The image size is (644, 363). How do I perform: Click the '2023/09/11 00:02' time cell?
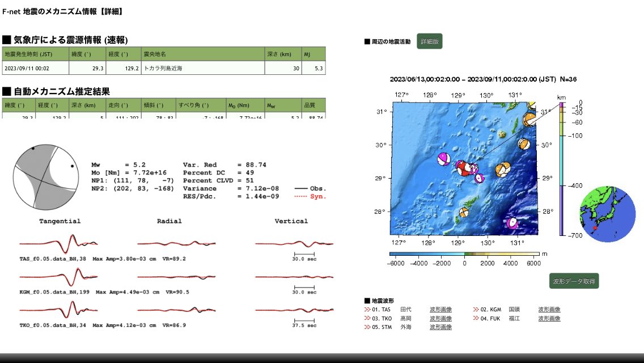(36, 68)
